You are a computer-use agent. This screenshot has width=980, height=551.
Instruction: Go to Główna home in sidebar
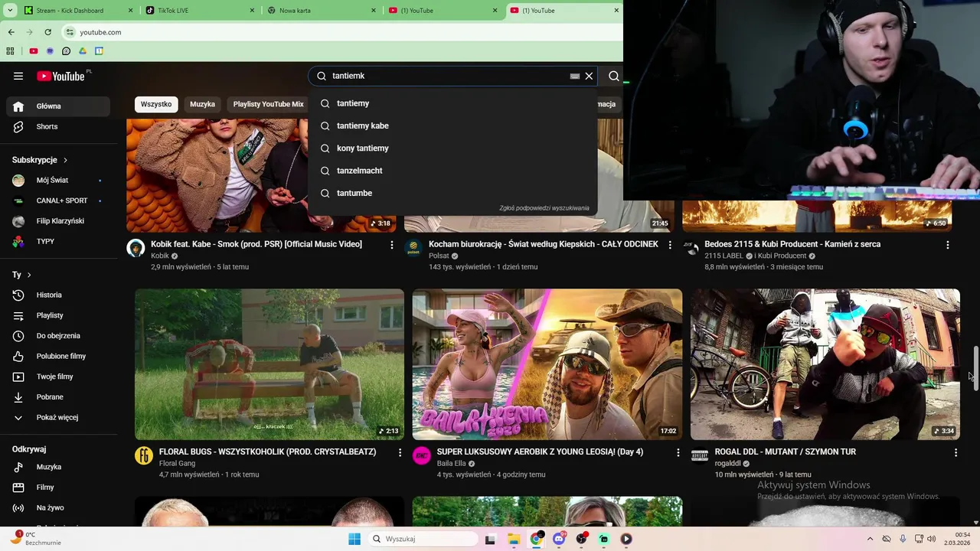click(x=57, y=106)
